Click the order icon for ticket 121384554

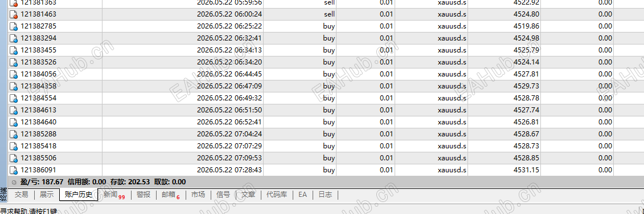tap(14, 98)
